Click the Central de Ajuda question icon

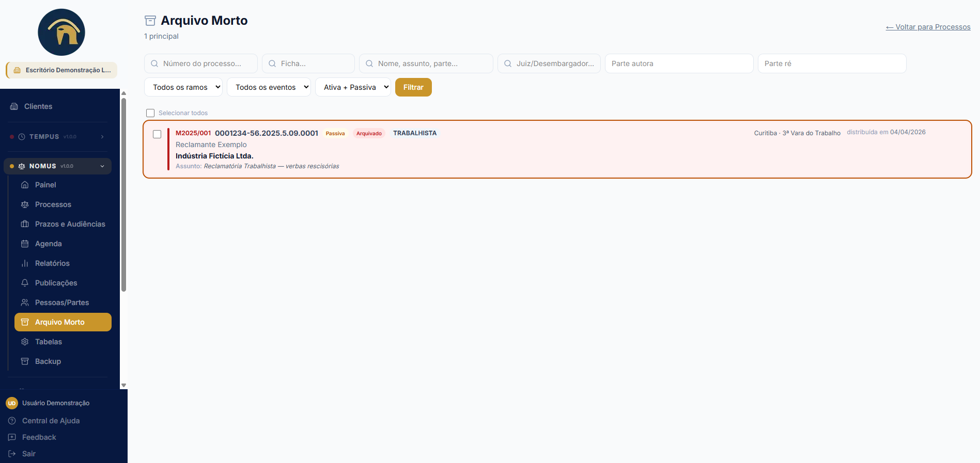coord(12,421)
